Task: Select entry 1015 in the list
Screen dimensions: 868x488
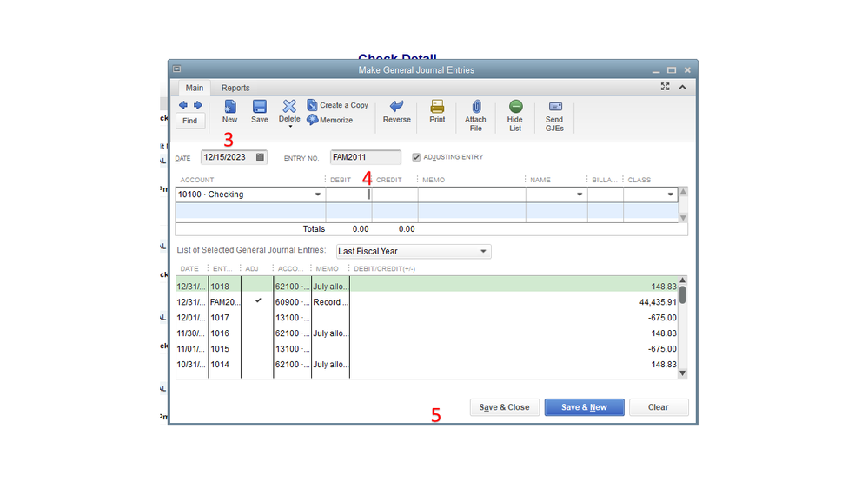Action: click(427, 348)
